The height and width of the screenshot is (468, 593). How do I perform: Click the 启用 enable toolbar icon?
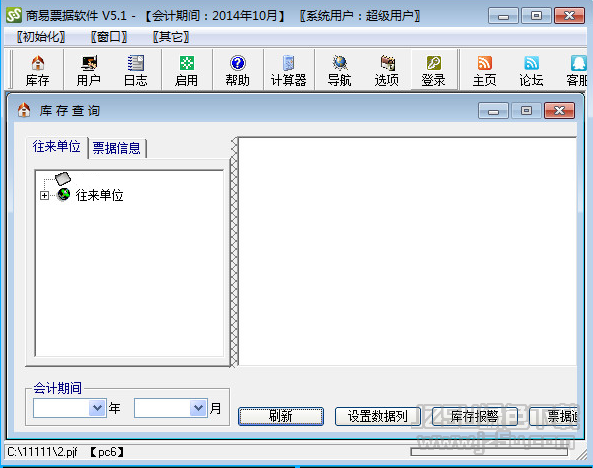tap(186, 70)
